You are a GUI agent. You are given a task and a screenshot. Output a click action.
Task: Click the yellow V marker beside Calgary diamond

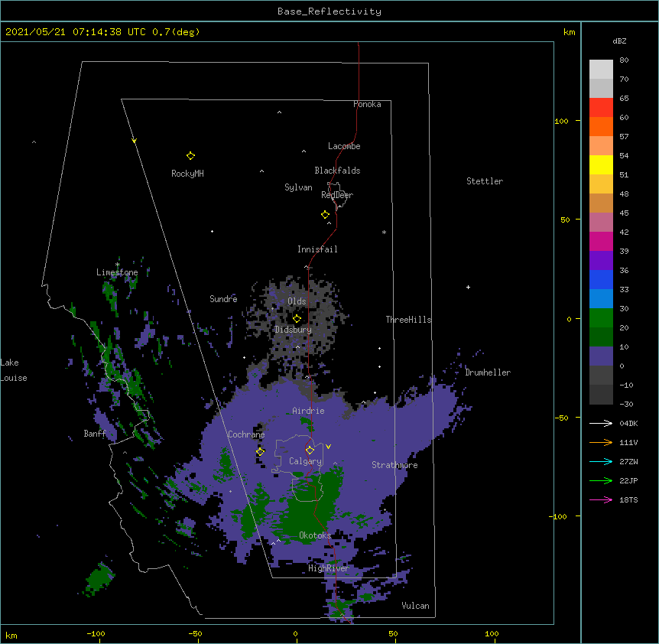coord(328,447)
